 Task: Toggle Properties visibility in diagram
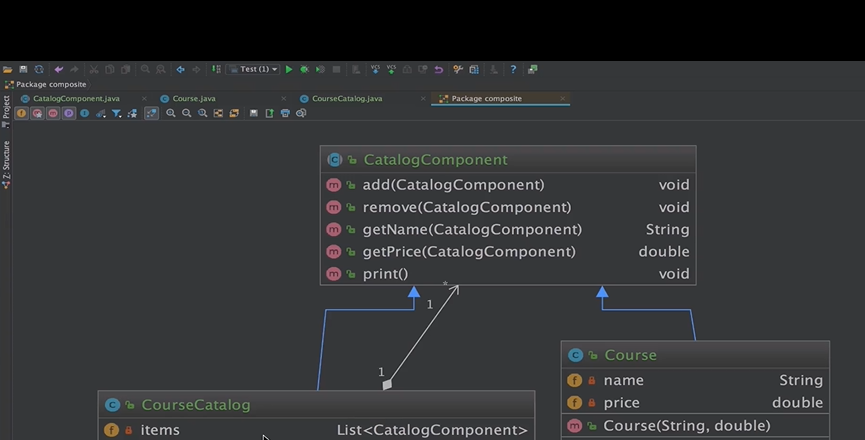pos(68,114)
